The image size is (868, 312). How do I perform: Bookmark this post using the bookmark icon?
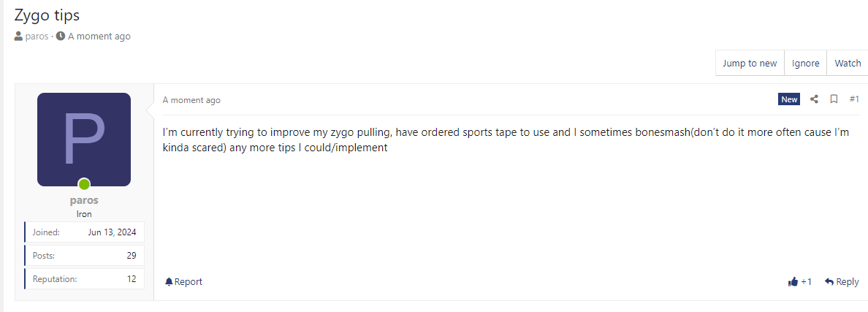pyautogui.click(x=834, y=99)
